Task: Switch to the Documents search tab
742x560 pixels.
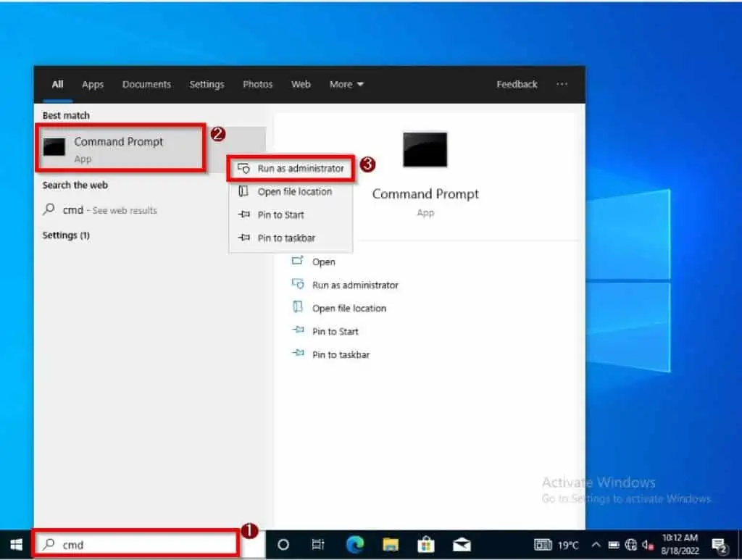Action: (146, 84)
